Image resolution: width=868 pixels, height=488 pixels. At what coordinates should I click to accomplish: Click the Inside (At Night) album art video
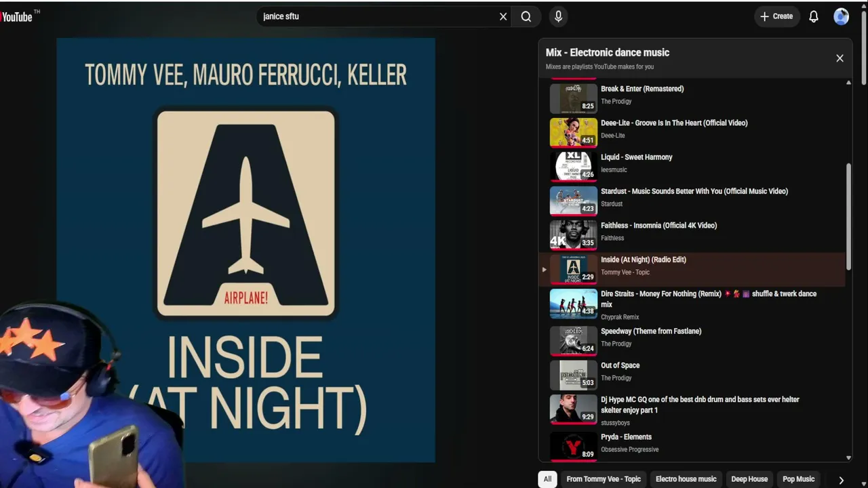(245, 250)
